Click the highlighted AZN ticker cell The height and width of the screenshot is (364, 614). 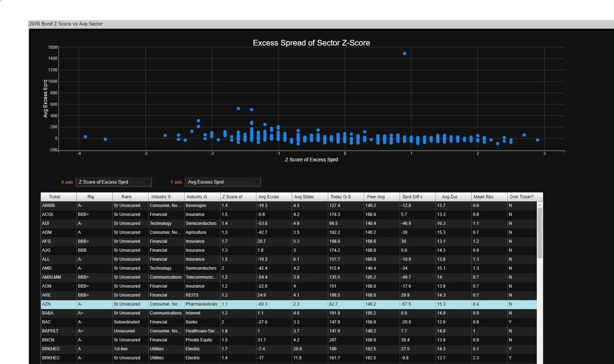tap(59, 304)
